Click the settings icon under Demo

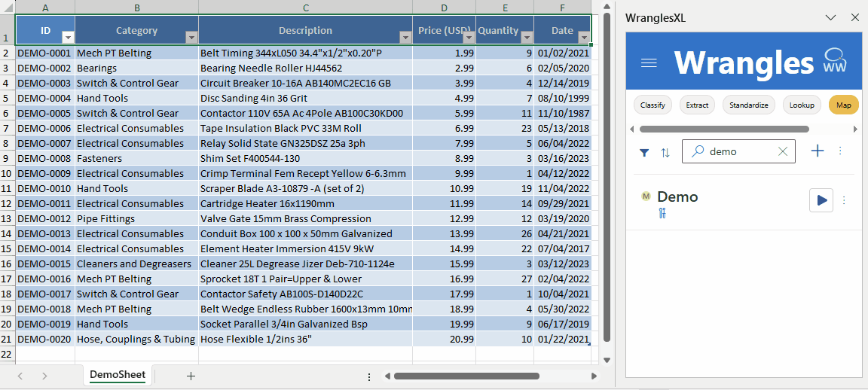click(662, 214)
